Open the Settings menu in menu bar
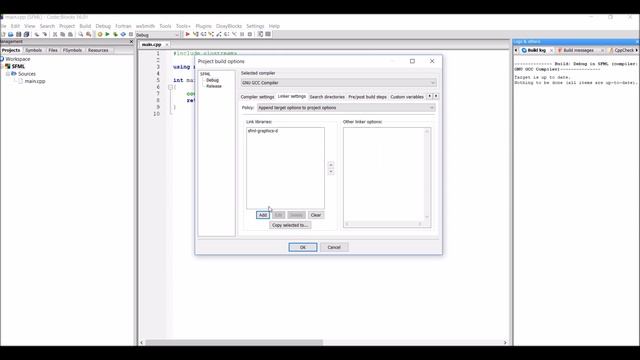 click(255, 26)
